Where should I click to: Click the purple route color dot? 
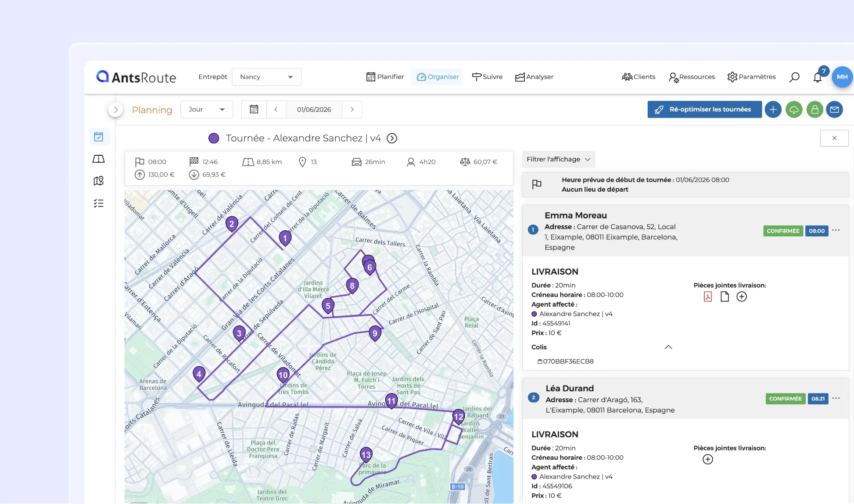[214, 138]
